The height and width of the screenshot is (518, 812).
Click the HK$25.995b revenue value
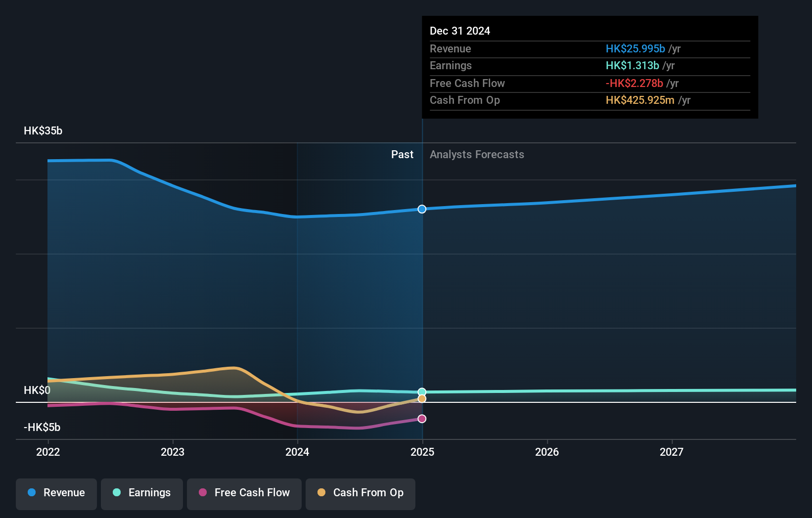635,49
